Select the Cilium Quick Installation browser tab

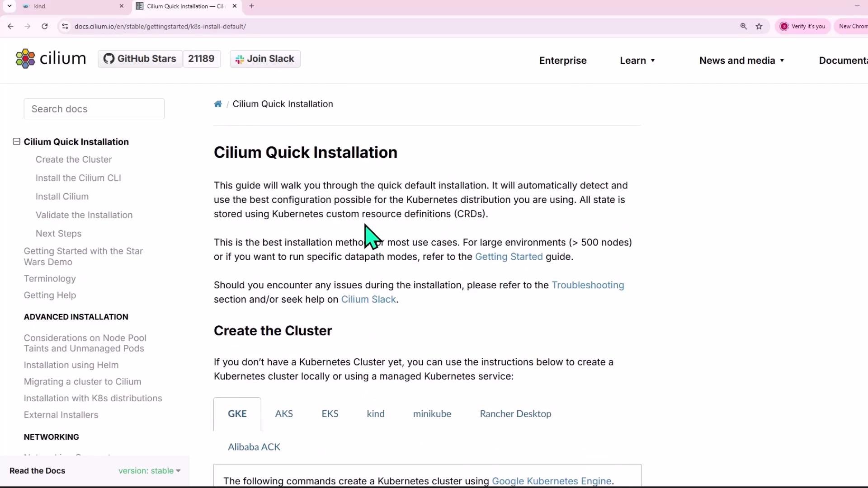[x=187, y=6]
